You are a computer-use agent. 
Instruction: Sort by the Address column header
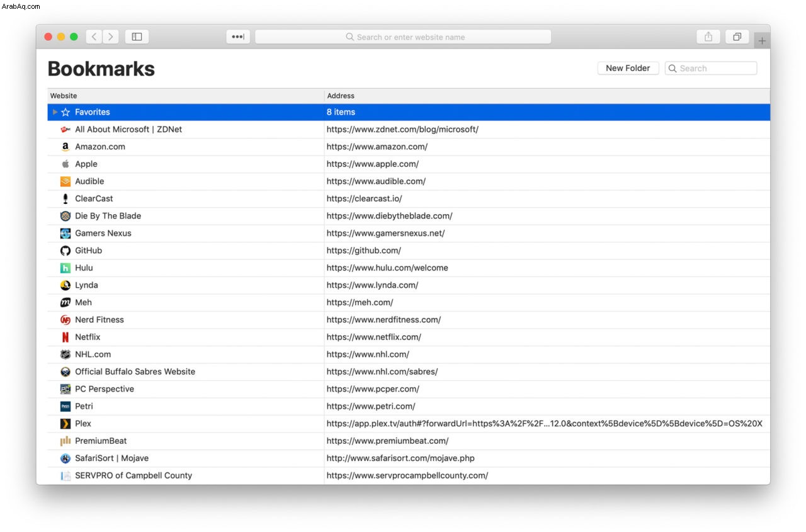[547, 96]
